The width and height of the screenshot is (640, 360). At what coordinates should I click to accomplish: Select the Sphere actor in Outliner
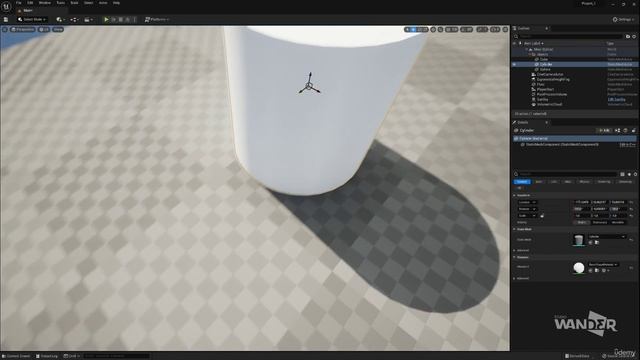pyautogui.click(x=545, y=69)
